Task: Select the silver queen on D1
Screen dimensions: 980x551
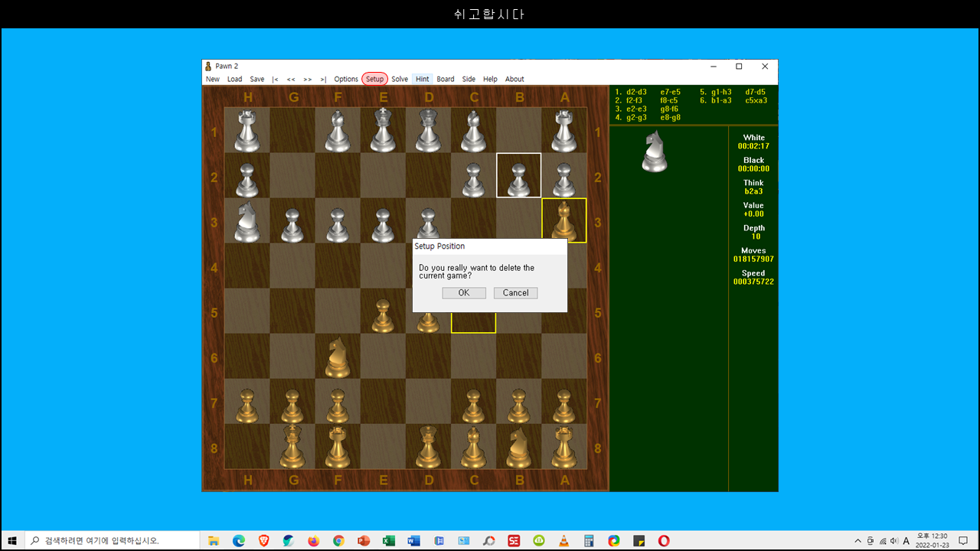Action: point(428,129)
